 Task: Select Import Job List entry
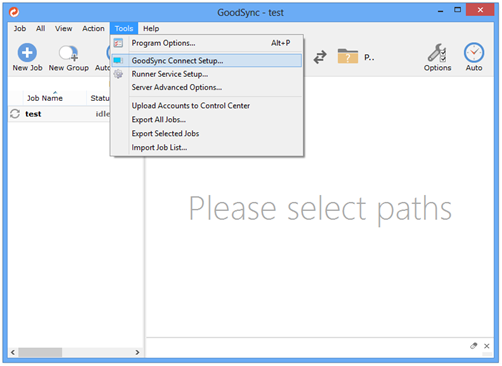pyautogui.click(x=207, y=148)
